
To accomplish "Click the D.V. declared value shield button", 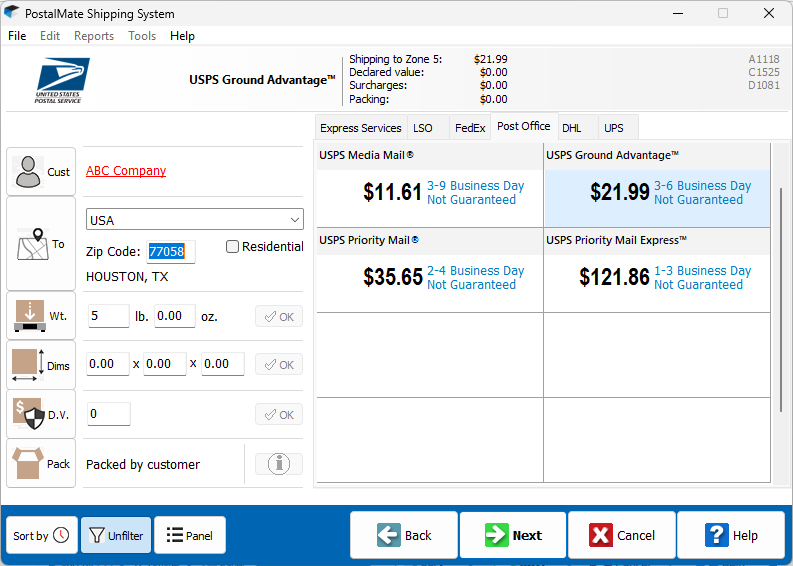I will point(41,414).
